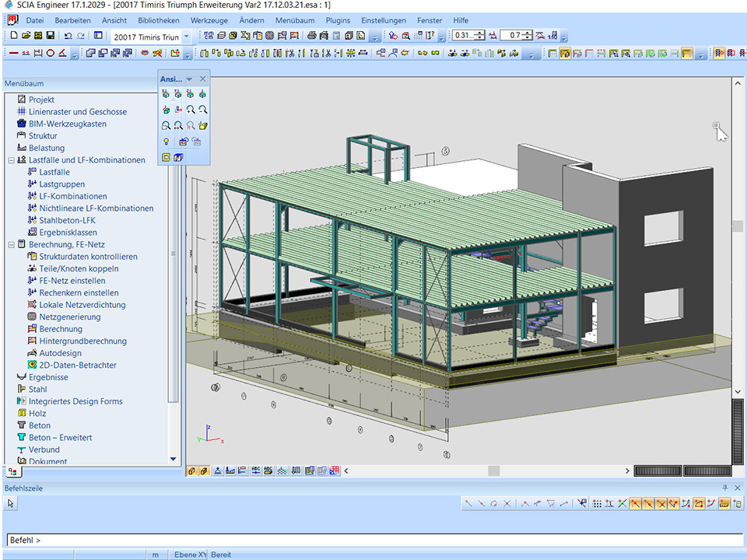Set view in X direction icon
Image resolution: width=747 pixels, height=560 pixels.
point(166,94)
